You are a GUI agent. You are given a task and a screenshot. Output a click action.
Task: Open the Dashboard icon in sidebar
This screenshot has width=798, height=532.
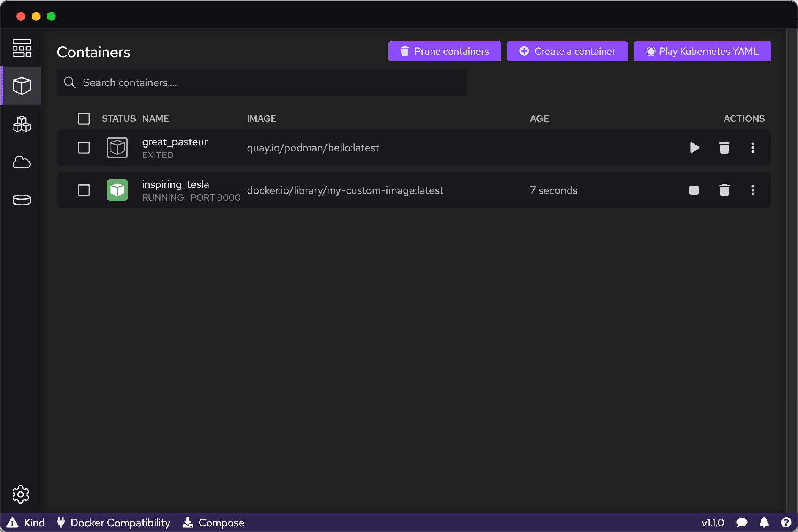[x=22, y=48]
